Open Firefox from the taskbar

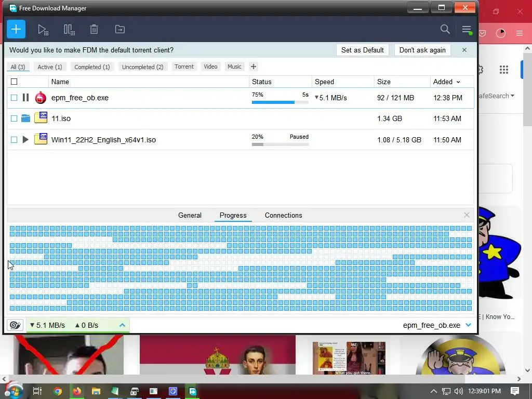click(x=77, y=391)
